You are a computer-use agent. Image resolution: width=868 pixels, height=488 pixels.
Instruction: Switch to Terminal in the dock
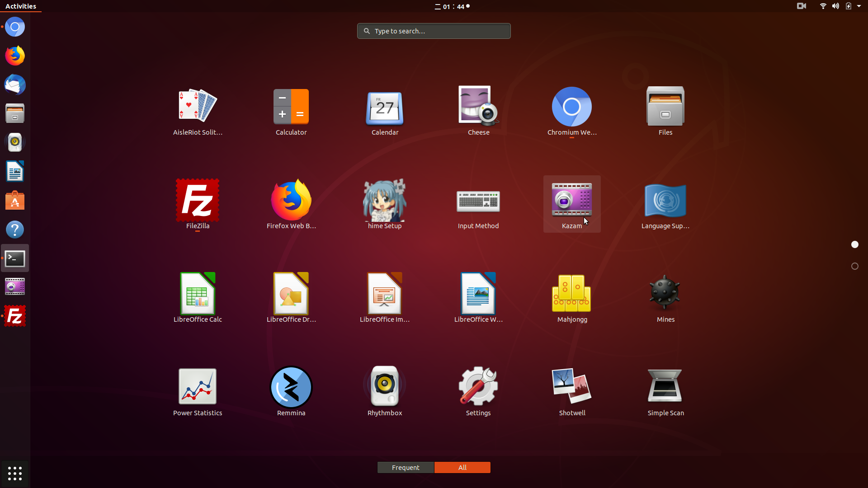pos(15,258)
